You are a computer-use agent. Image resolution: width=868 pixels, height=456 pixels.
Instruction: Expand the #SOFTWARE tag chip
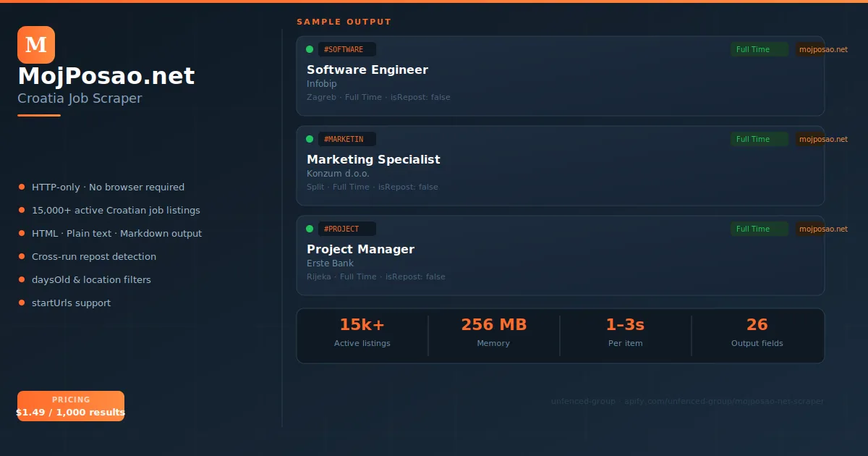coord(346,48)
